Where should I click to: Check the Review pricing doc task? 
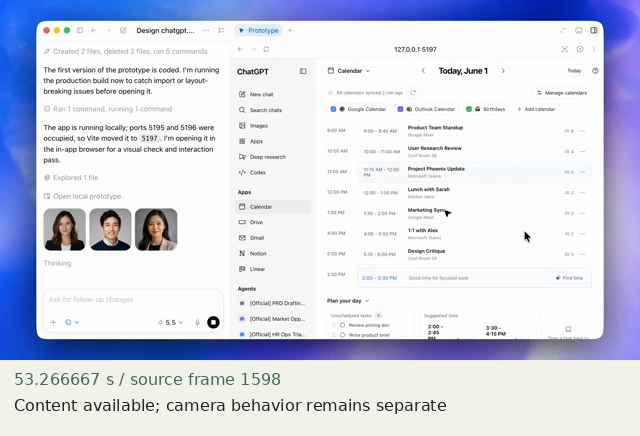(342, 325)
